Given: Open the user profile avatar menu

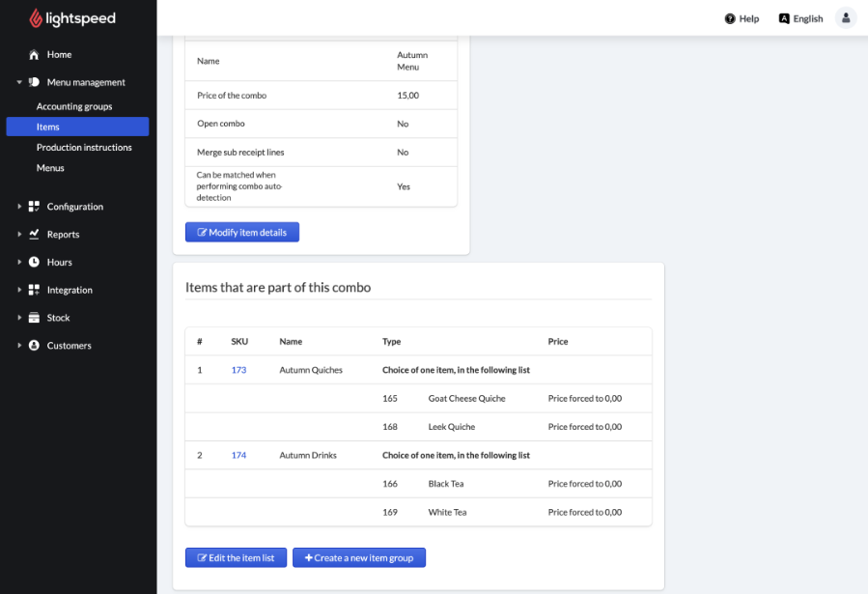Looking at the screenshot, I should pyautogui.click(x=846, y=18).
